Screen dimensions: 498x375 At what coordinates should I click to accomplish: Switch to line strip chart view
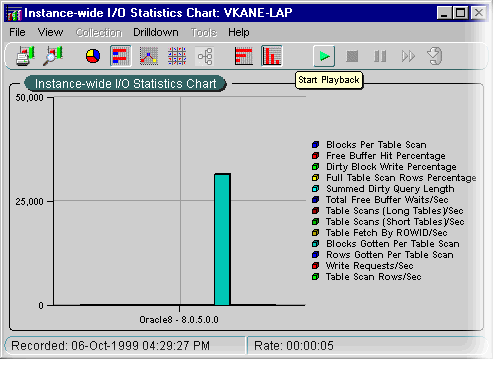click(x=149, y=56)
